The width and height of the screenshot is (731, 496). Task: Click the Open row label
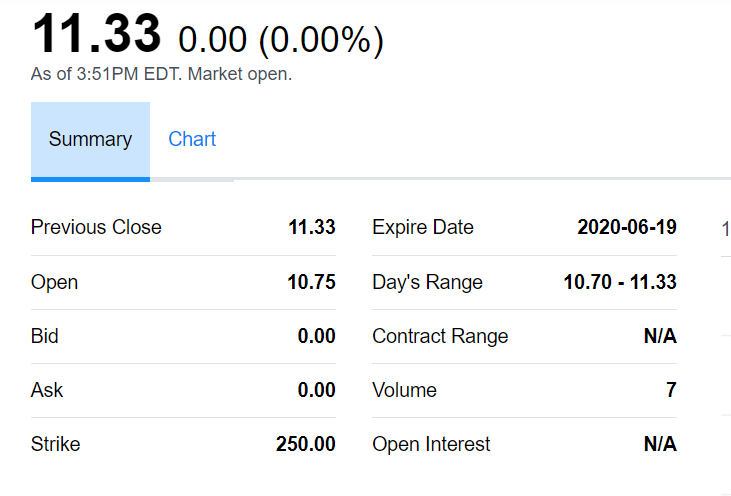[54, 282]
